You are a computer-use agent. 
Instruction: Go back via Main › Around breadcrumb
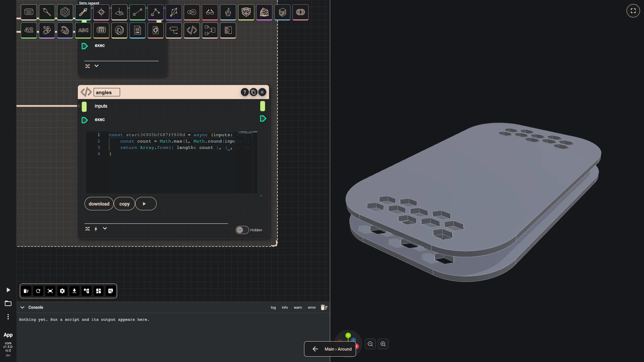click(x=330, y=349)
